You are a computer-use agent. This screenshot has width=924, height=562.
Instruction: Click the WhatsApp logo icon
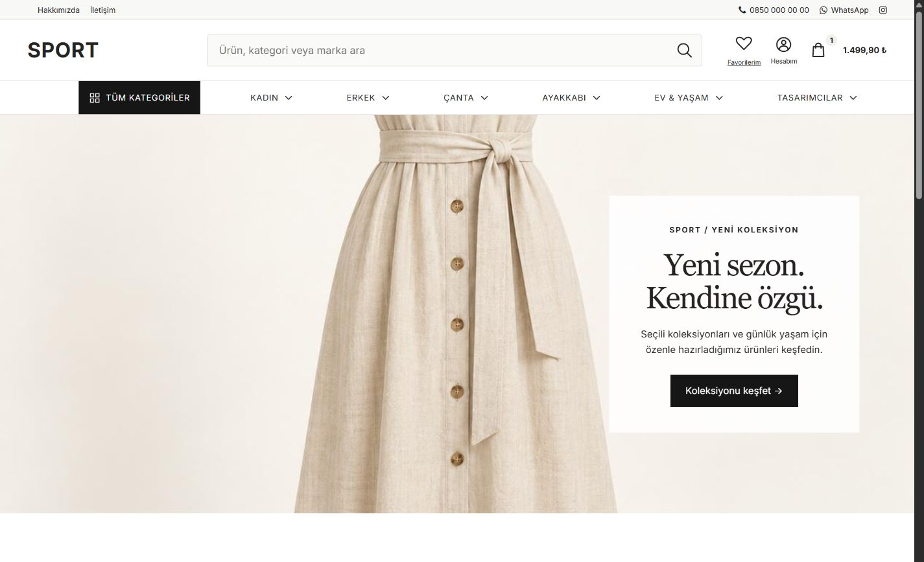pyautogui.click(x=823, y=10)
